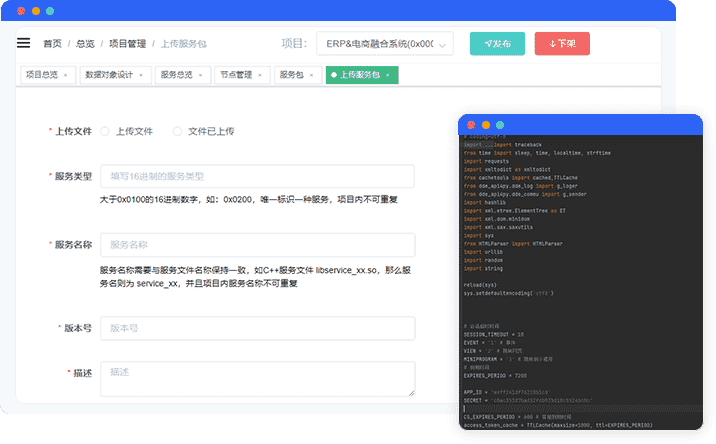Click the red dot on the code window
This screenshot has width=716, height=444.
pos(470,123)
